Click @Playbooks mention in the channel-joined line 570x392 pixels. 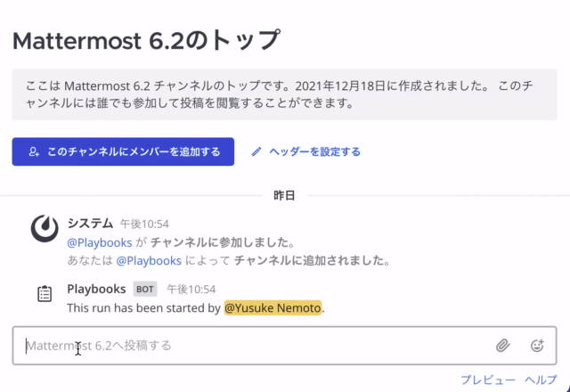pos(100,242)
